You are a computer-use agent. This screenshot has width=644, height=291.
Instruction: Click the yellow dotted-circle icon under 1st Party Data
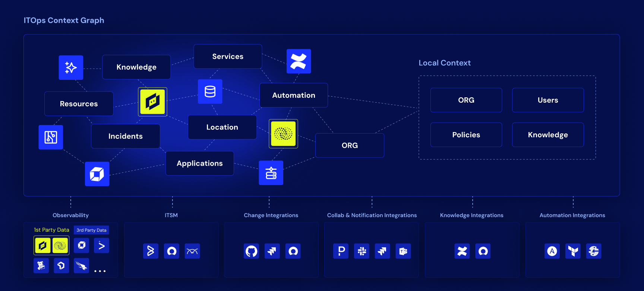click(x=60, y=245)
